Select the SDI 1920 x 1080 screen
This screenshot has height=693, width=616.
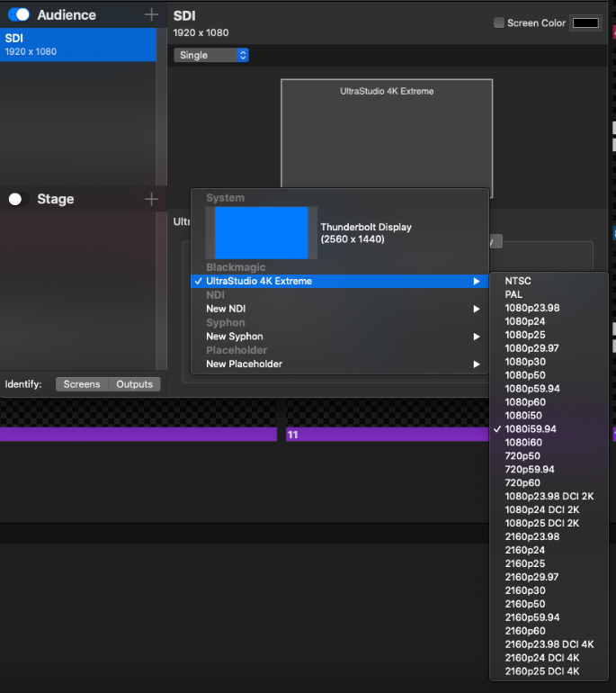(x=78, y=44)
